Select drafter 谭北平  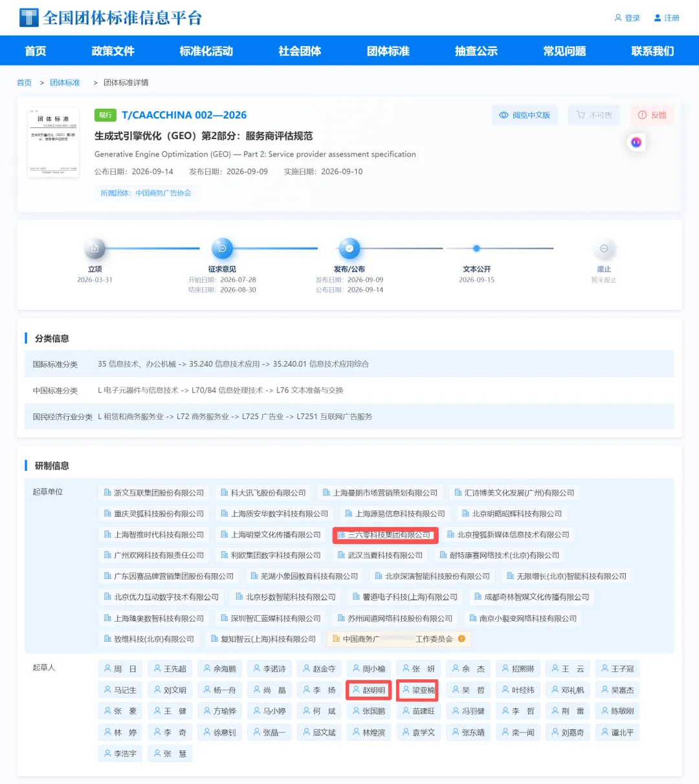coord(617,732)
